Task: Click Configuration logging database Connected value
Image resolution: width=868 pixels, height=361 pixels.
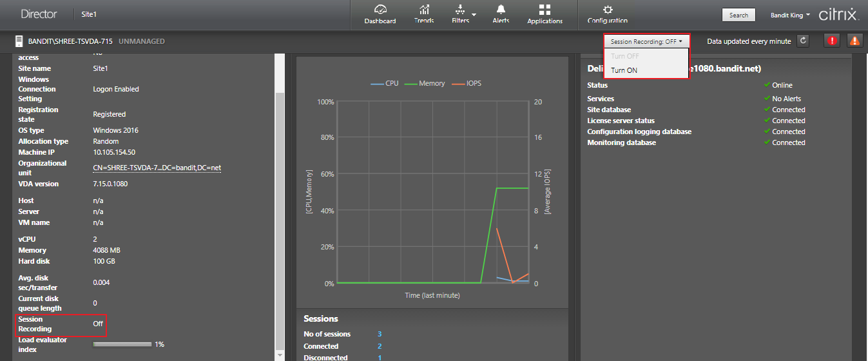Action: tap(789, 132)
